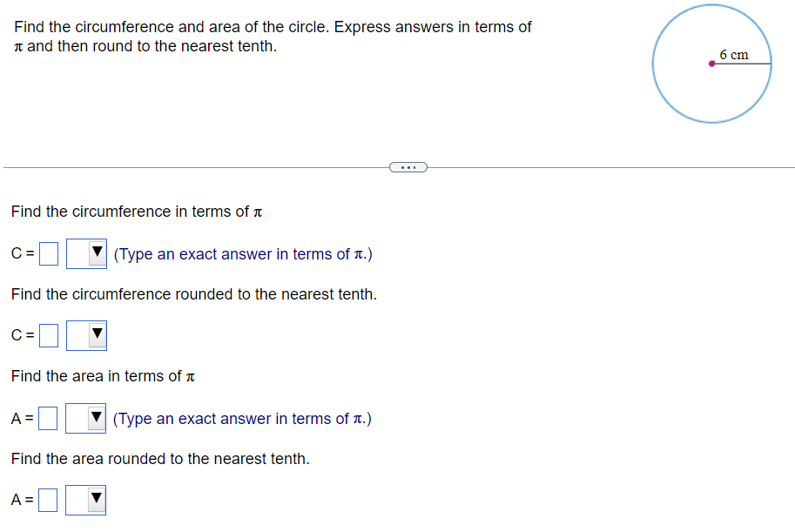Click the exact answer hint text for area
The image size is (795, 532).
(242, 418)
